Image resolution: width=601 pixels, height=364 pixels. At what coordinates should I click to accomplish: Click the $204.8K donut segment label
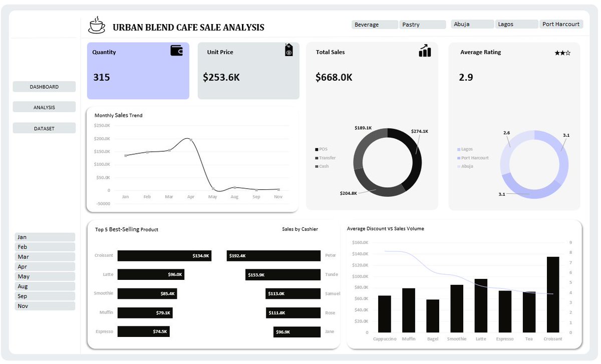(348, 193)
